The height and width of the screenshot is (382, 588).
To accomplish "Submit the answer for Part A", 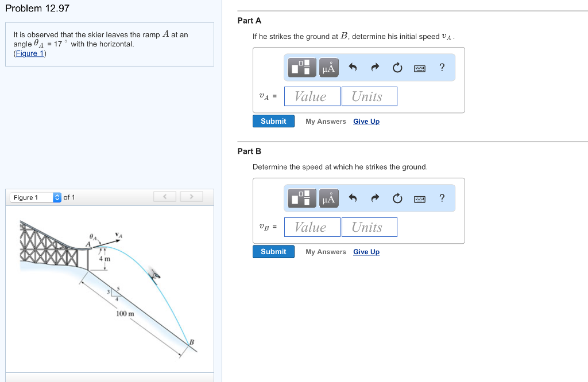I will pyautogui.click(x=273, y=121).
